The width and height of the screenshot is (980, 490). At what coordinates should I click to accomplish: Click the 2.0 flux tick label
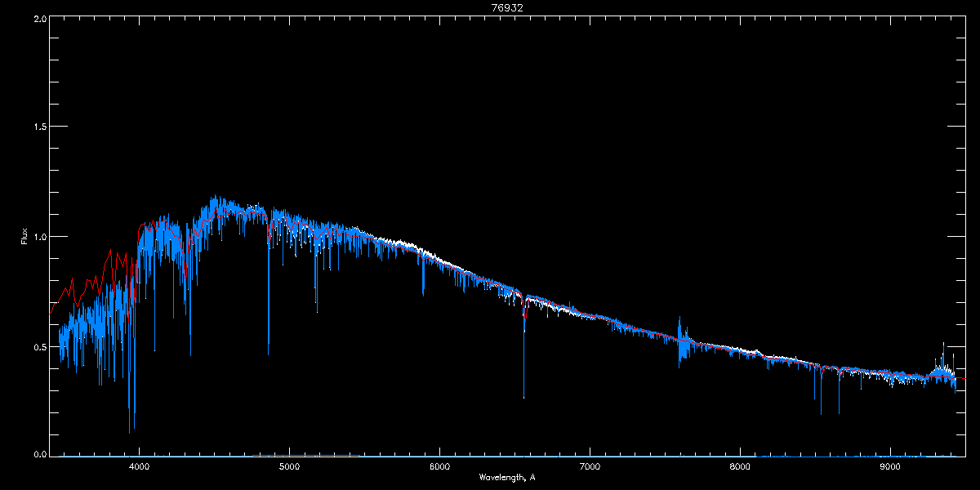click(x=38, y=17)
